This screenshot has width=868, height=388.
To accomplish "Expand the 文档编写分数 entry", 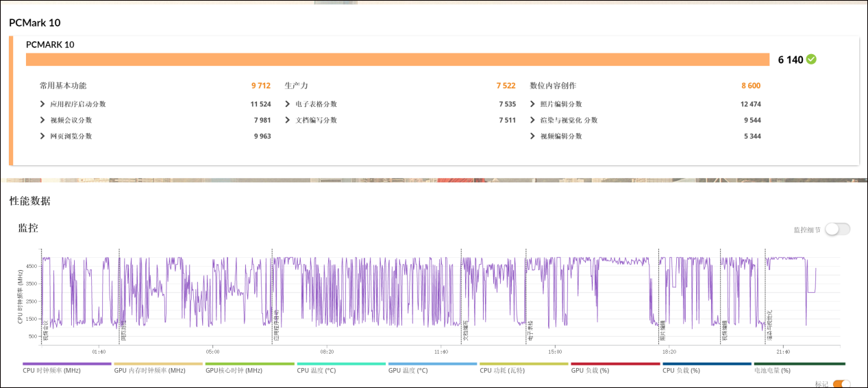I will pos(288,120).
